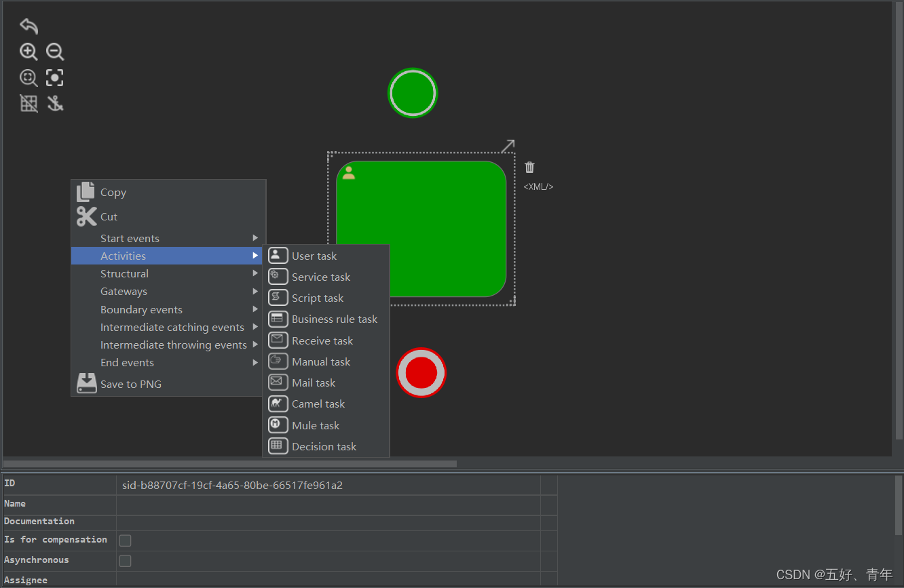Image resolution: width=904 pixels, height=588 pixels.
Task: Click the undo arrow icon
Action: tap(29, 26)
